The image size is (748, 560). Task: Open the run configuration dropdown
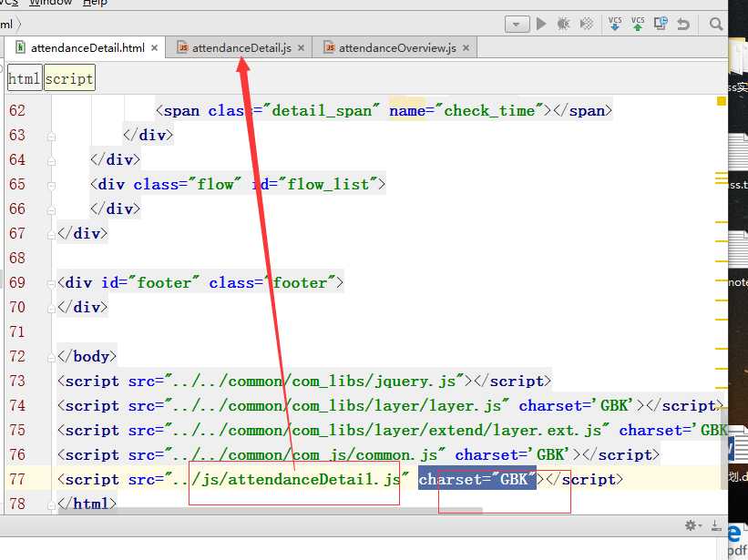[517, 24]
